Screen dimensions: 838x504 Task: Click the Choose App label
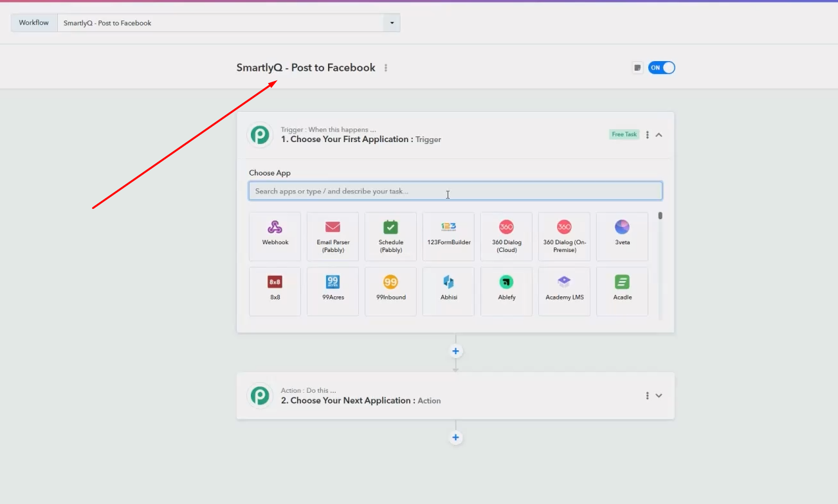pos(270,173)
